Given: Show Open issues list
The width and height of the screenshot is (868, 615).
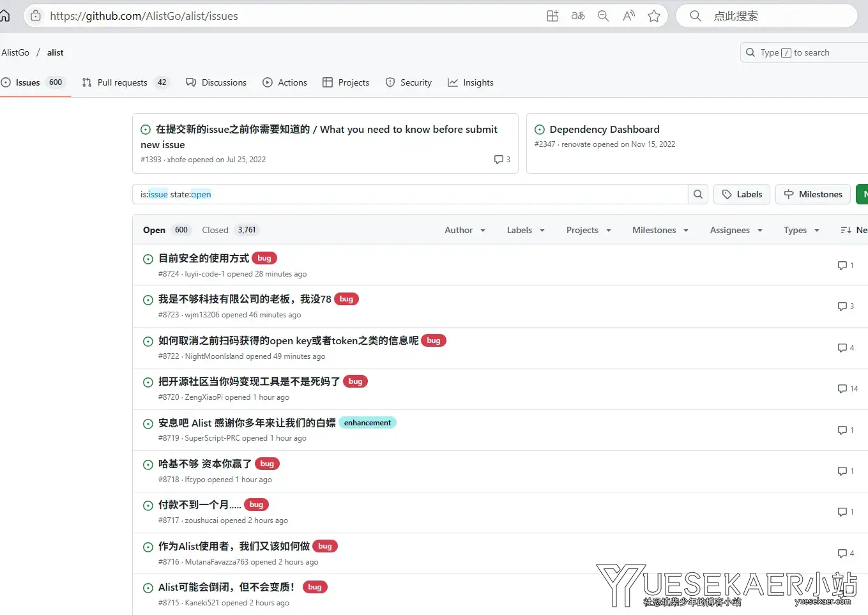Looking at the screenshot, I should (165, 230).
